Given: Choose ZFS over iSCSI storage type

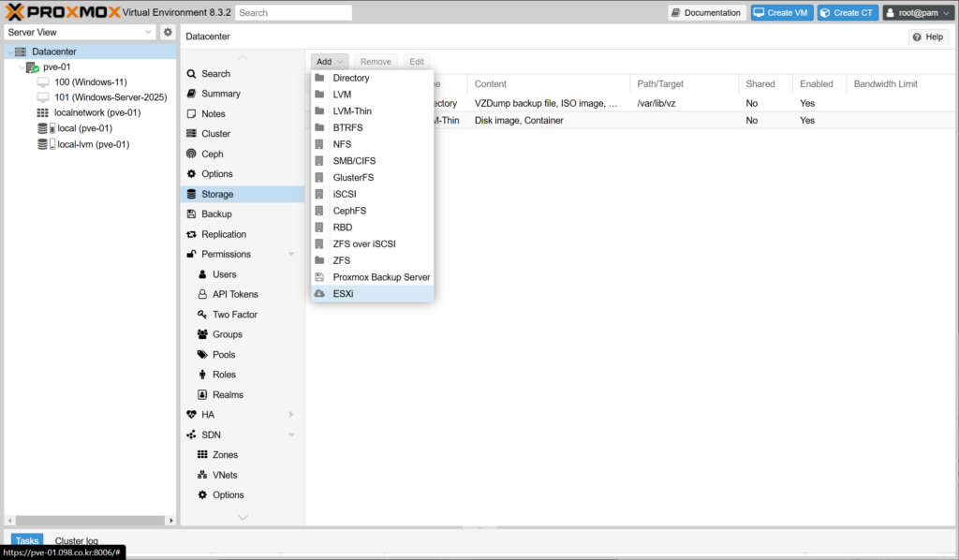Looking at the screenshot, I should 363,243.
